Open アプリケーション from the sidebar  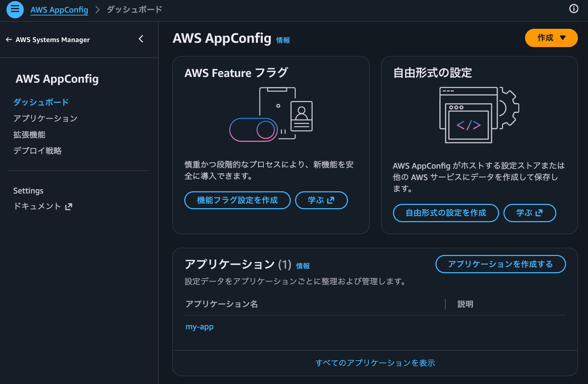click(45, 118)
